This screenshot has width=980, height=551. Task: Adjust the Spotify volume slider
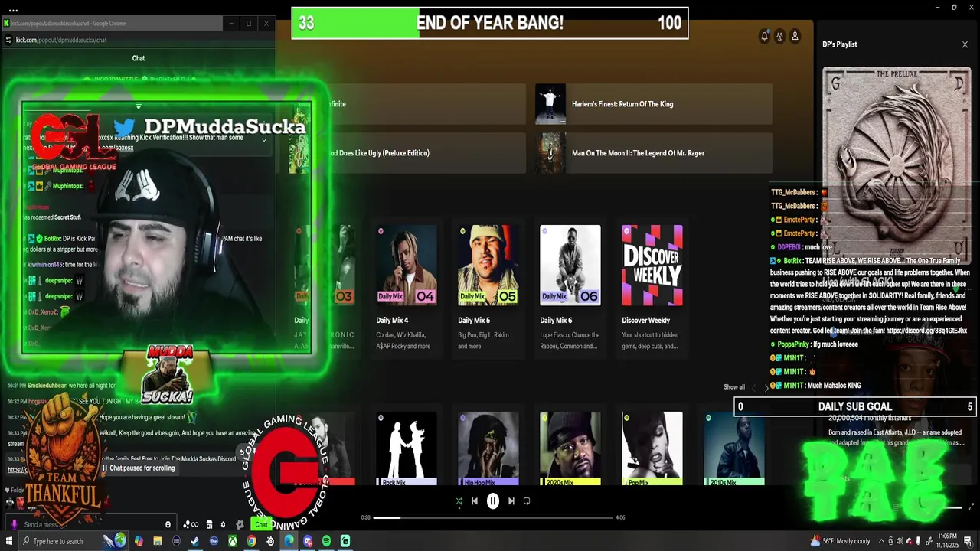pyautogui.click(x=951, y=507)
